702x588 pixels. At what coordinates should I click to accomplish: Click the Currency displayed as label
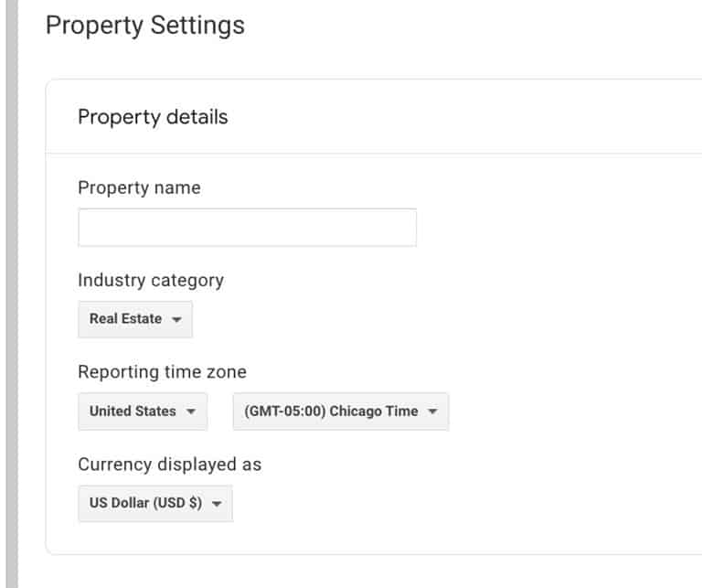(169, 465)
